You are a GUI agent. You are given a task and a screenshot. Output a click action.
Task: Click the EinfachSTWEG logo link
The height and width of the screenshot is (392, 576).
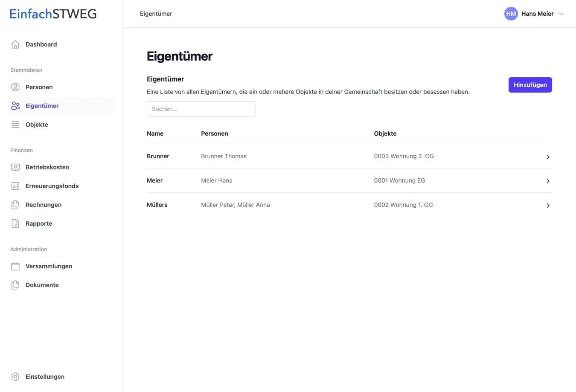53,14
